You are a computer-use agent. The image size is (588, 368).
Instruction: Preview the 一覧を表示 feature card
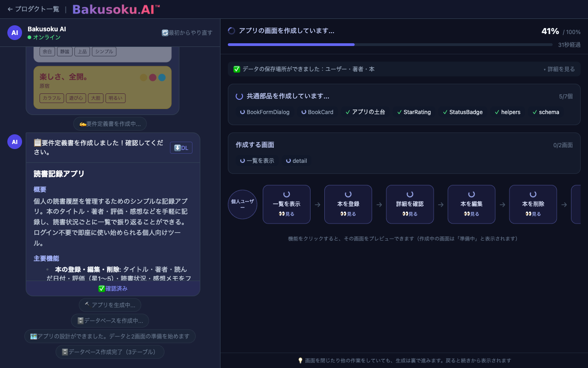click(287, 204)
